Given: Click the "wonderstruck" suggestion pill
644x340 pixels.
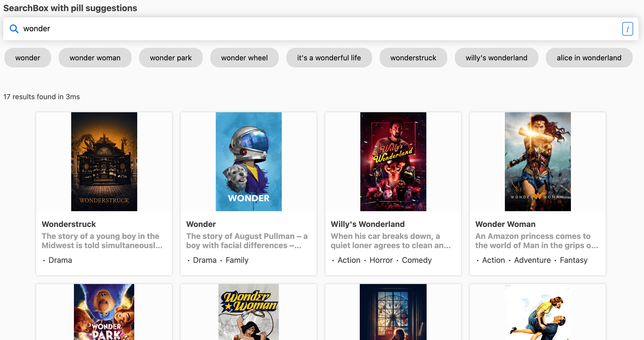Looking at the screenshot, I should [x=413, y=58].
